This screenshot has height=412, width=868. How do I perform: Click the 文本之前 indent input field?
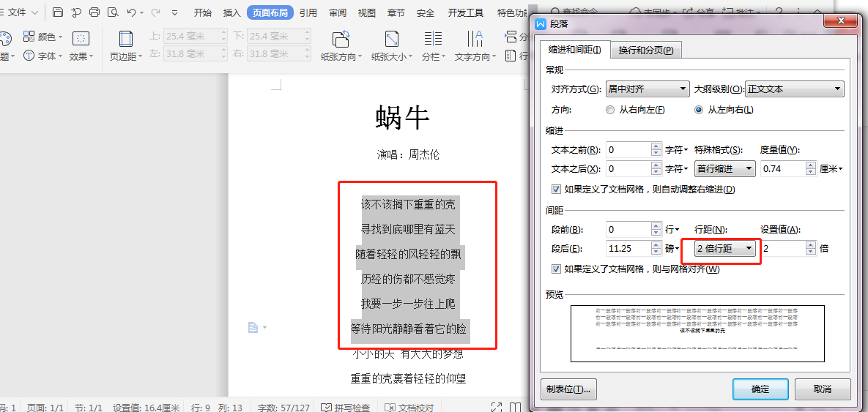[628, 150]
